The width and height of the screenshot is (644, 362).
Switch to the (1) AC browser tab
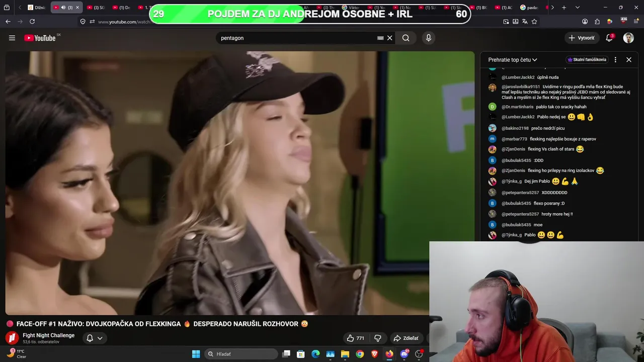(x=504, y=8)
